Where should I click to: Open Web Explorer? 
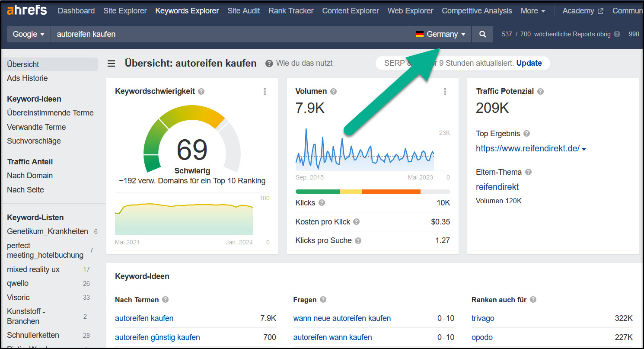click(410, 11)
